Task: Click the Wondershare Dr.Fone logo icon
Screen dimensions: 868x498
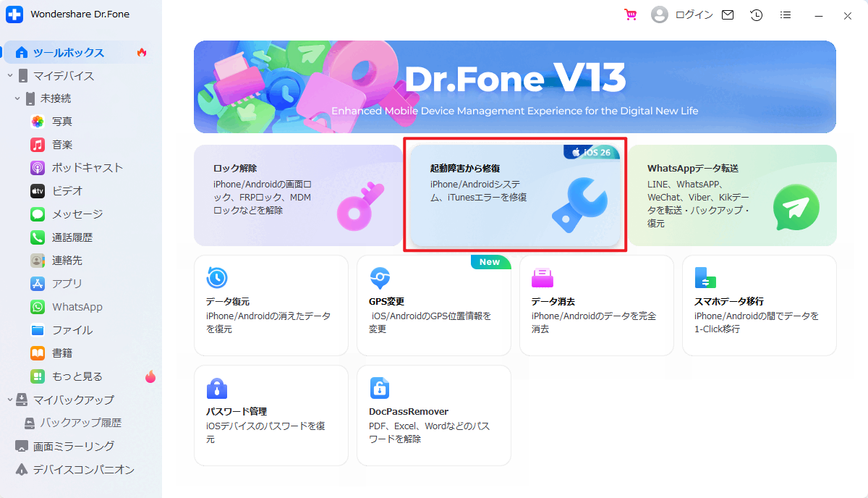Action: tap(14, 14)
